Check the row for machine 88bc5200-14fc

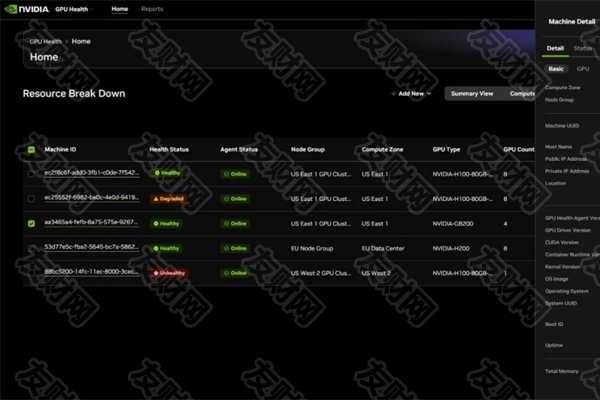click(x=31, y=273)
